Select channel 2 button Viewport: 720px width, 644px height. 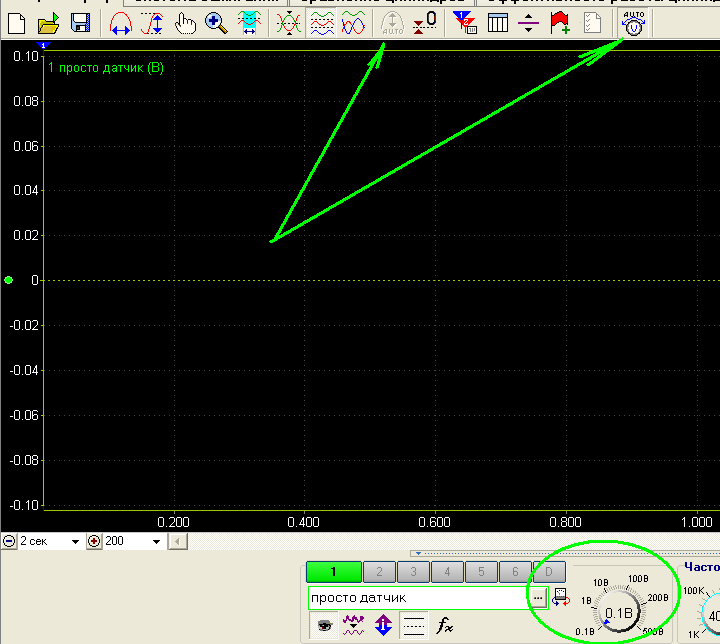click(379, 572)
